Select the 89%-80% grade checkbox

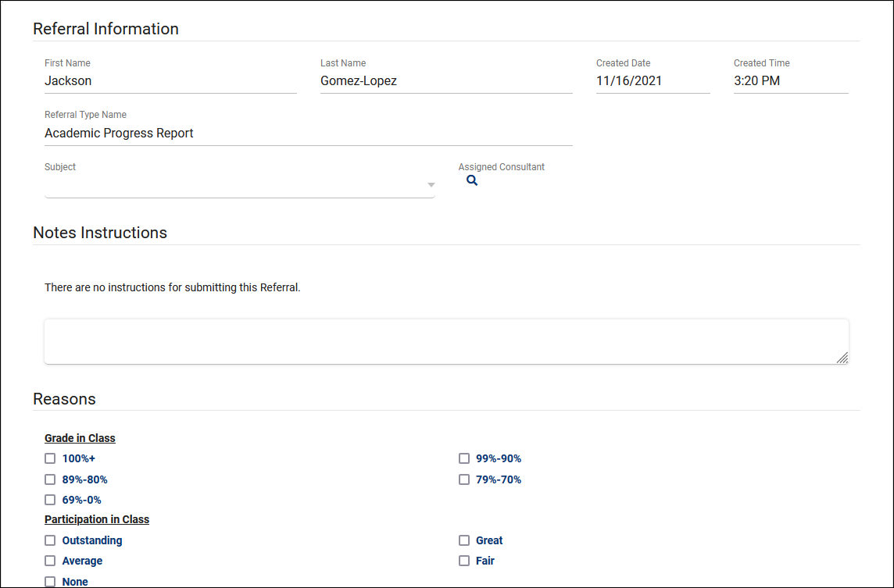(x=50, y=479)
